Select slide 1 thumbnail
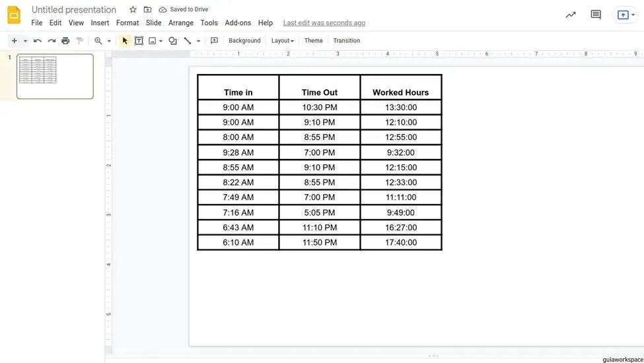 pos(55,77)
